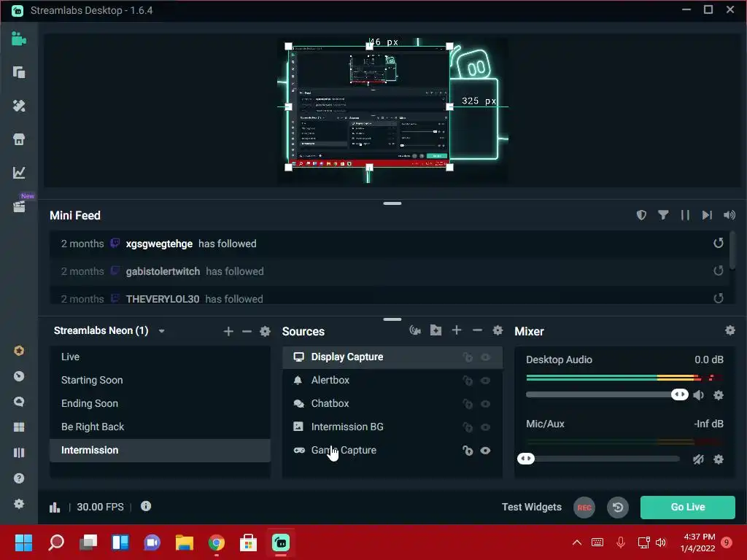Select the Chatbox source row

392,403
